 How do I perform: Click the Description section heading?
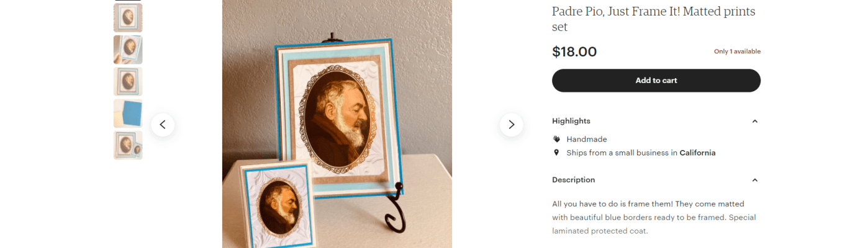click(574, 180)
